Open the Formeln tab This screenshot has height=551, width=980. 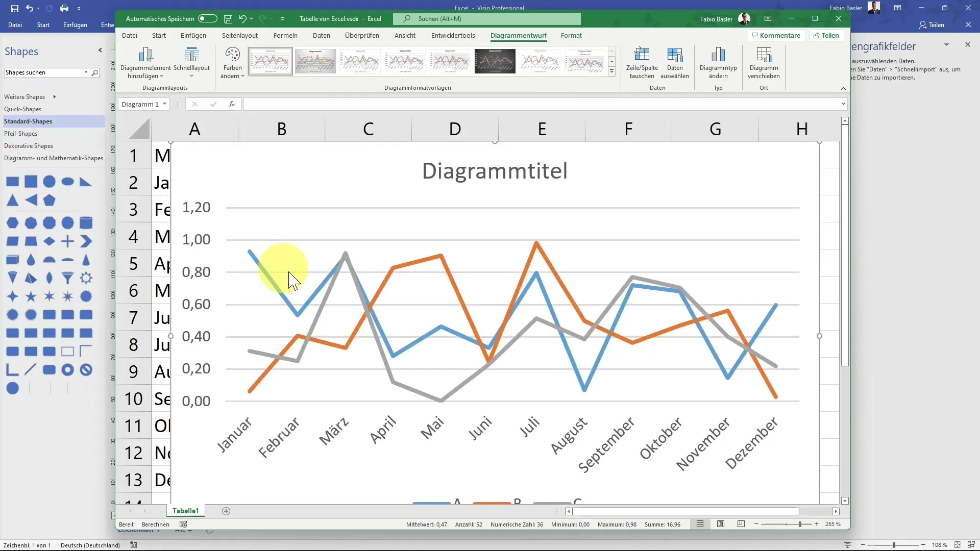pyautogui.click(x=285, y=36)
